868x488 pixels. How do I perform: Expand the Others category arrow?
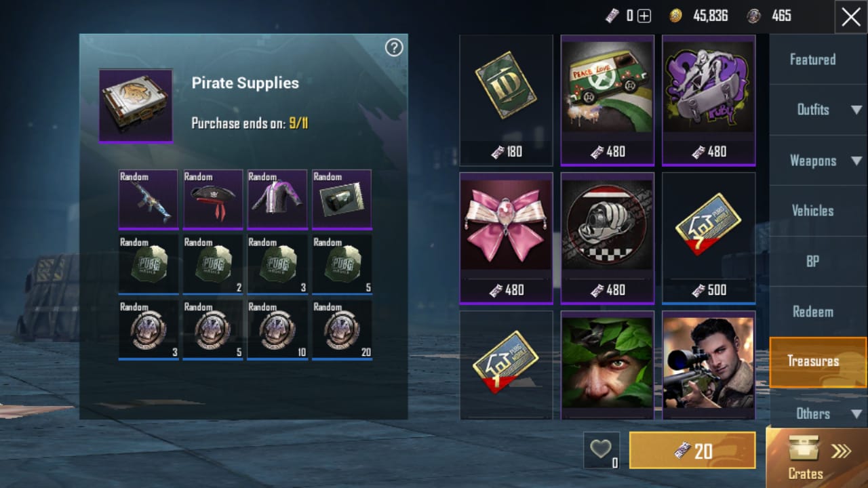(856, 413)
